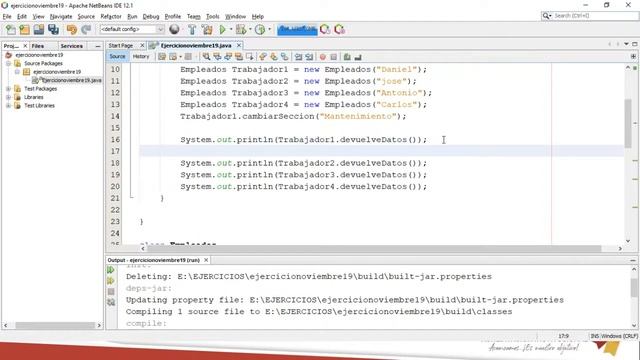Expand the Libraries node
The image size is (640, 360).
8,97
